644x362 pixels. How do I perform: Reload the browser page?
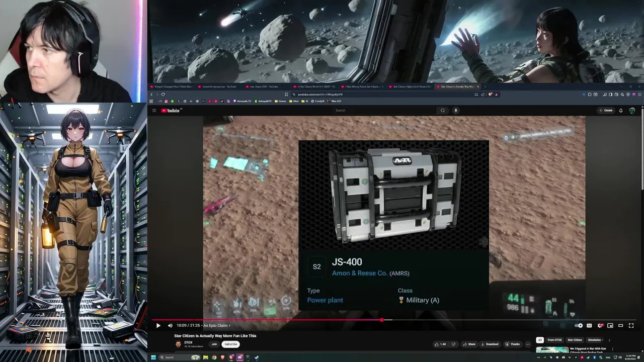pyautogui.click(x=163, y=95)
